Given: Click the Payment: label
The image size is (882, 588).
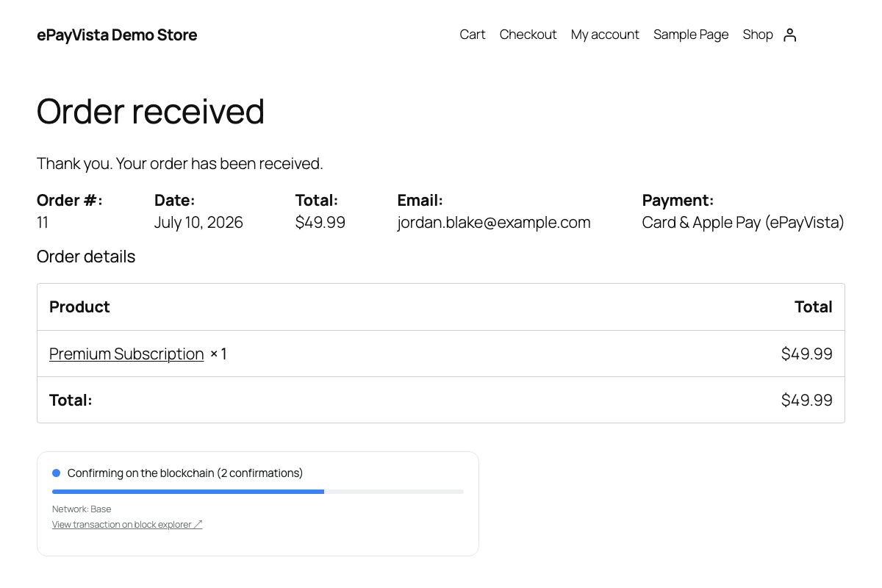Looking at the screenshot, I should click(678, 200).
